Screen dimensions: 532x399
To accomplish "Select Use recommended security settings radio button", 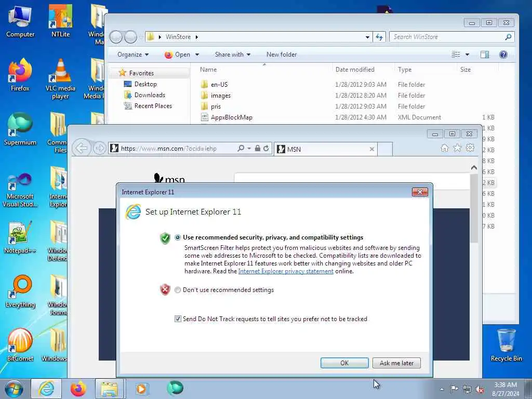I will pos(178,237).
